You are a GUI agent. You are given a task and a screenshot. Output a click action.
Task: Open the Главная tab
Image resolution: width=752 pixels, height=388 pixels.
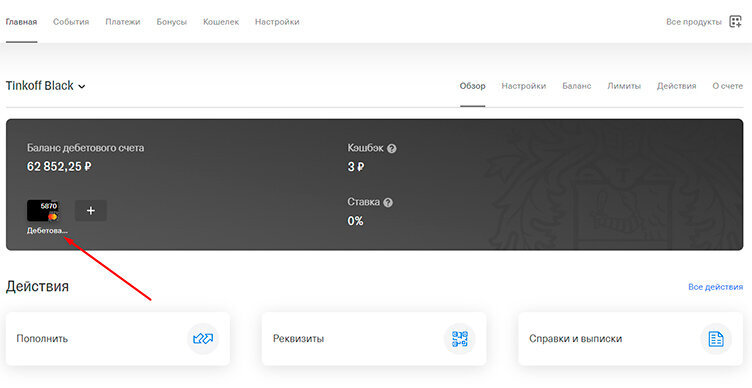pos(22,22)
